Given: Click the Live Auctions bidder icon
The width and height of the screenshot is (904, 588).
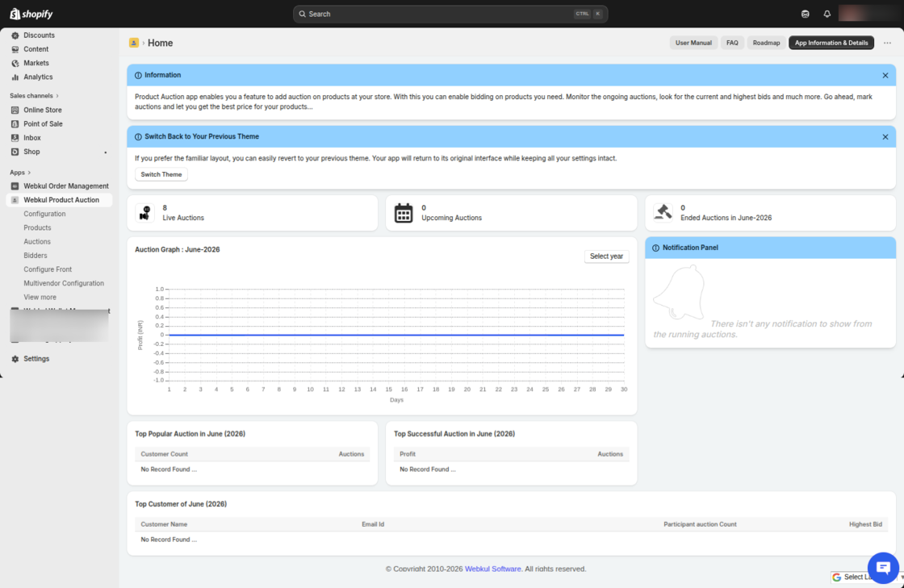Looking at the screenshot, I should coord(144,212).
